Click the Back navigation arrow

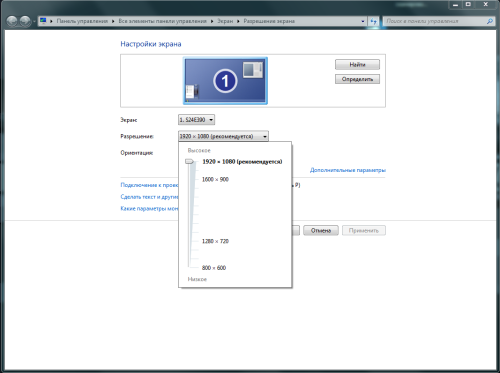(x=12, y=21)
